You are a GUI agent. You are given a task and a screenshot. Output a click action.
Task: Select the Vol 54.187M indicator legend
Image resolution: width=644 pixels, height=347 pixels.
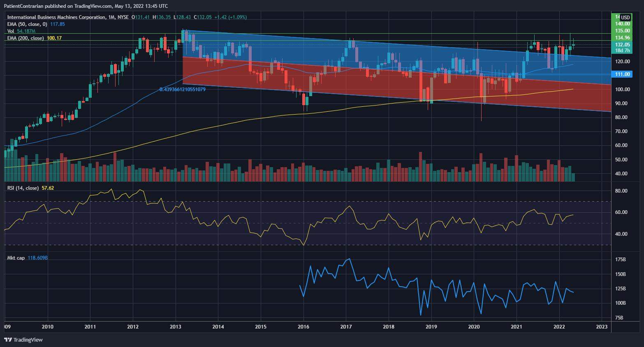tap(21, 31)
